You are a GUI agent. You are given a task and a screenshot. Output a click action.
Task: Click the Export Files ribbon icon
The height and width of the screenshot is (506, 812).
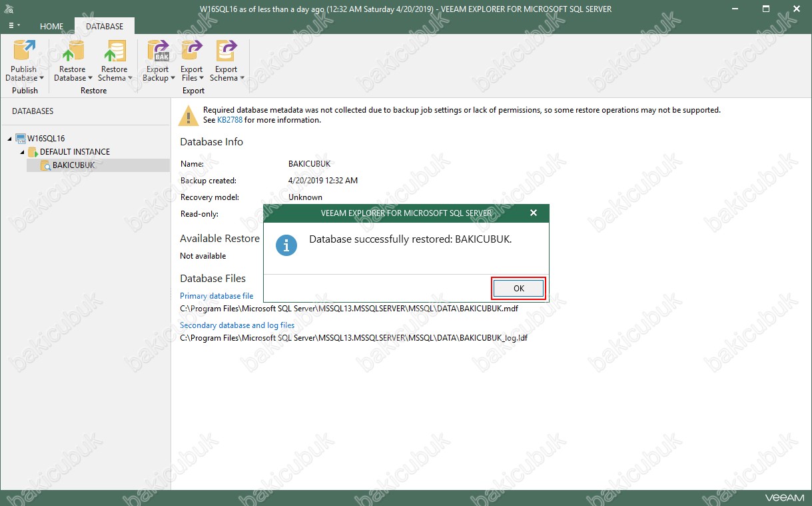click(x=191, y=51)
